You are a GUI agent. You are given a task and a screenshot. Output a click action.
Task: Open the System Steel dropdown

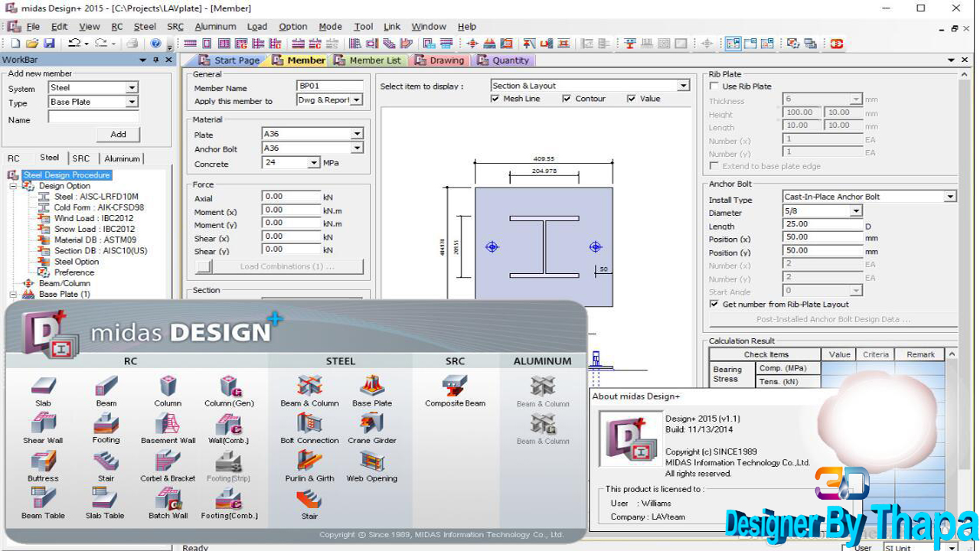pos(132,88)
